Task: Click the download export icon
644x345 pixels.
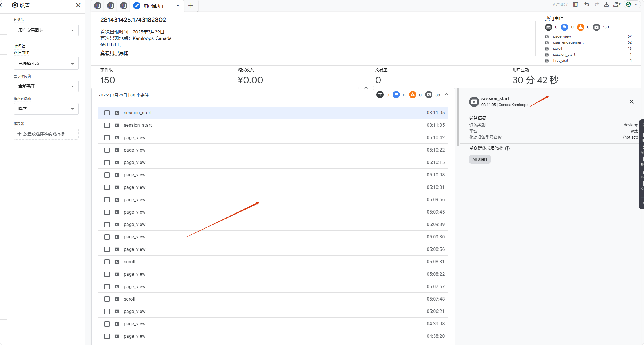Action: (x=606, y=4)
